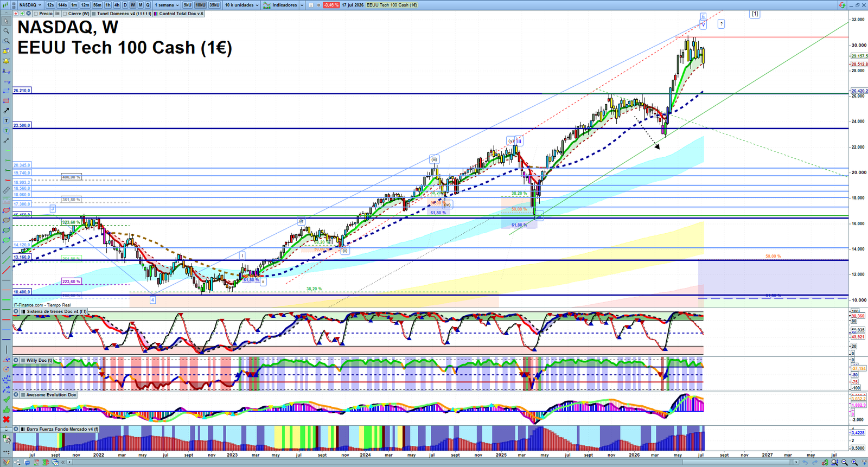This screenshot has height=467, width=868.
Task: Click the pencil icon at bottom left
Action: click(x=6, y=462)
